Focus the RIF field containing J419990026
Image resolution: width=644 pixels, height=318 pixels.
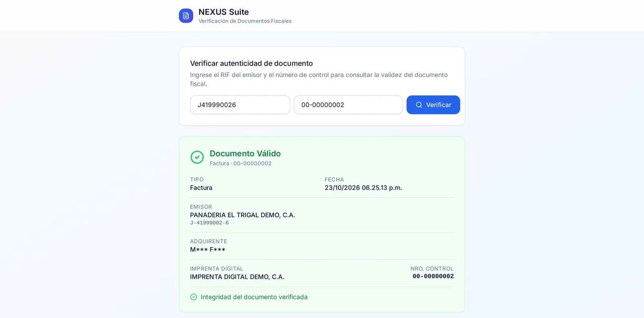tap(240, 105)
